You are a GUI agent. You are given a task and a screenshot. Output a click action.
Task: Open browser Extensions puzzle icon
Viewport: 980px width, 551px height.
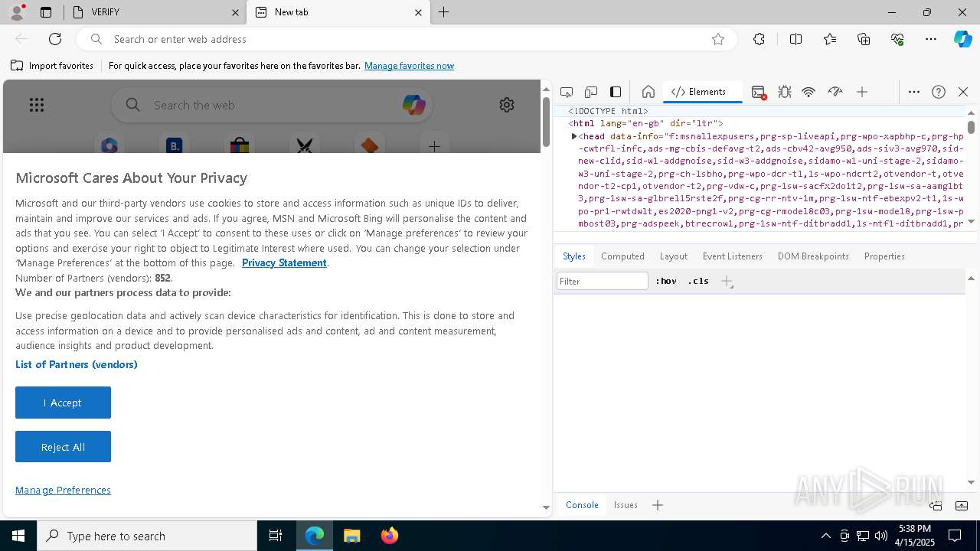click(x=759, y=39)
